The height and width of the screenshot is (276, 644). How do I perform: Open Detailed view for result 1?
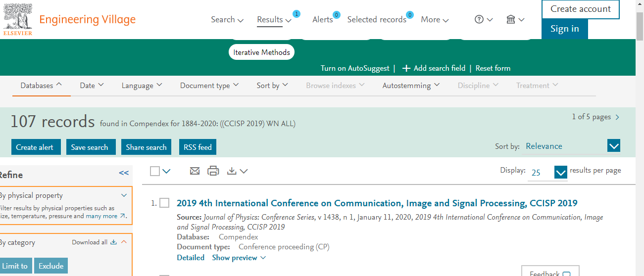coord(191,258)
